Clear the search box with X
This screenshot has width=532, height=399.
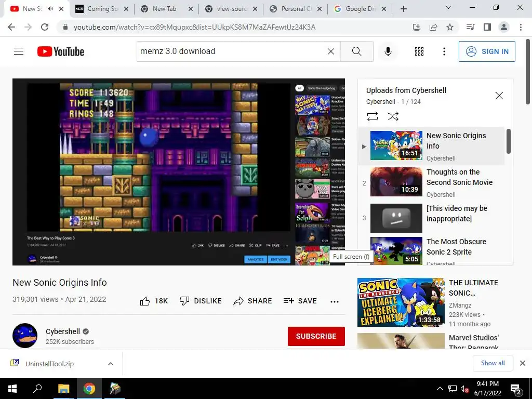331,51
